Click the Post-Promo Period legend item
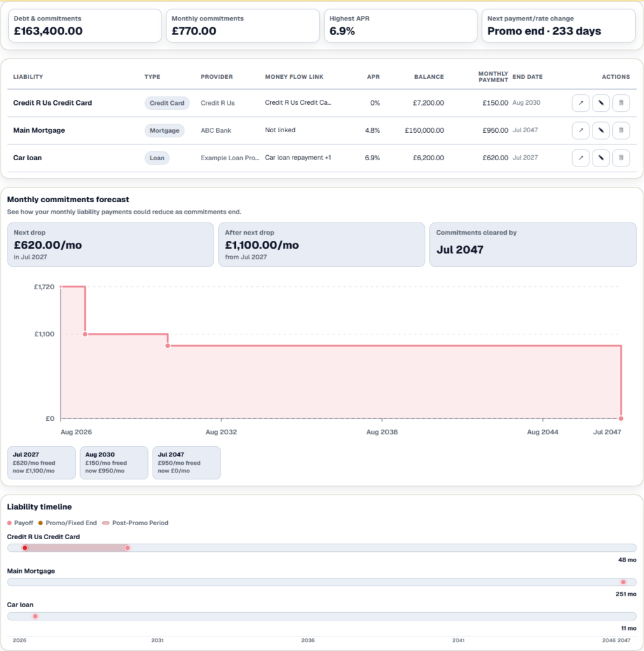644x651 pixels. 135,523
